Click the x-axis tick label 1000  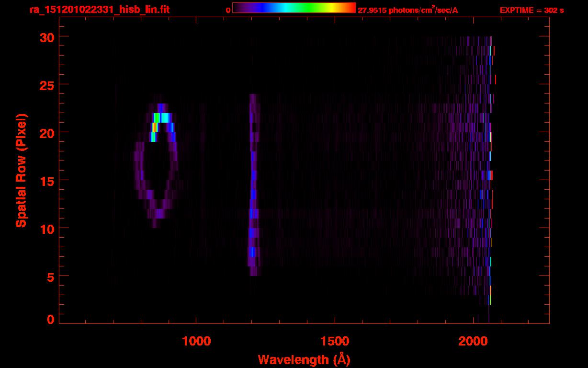[x=196, y=341]
